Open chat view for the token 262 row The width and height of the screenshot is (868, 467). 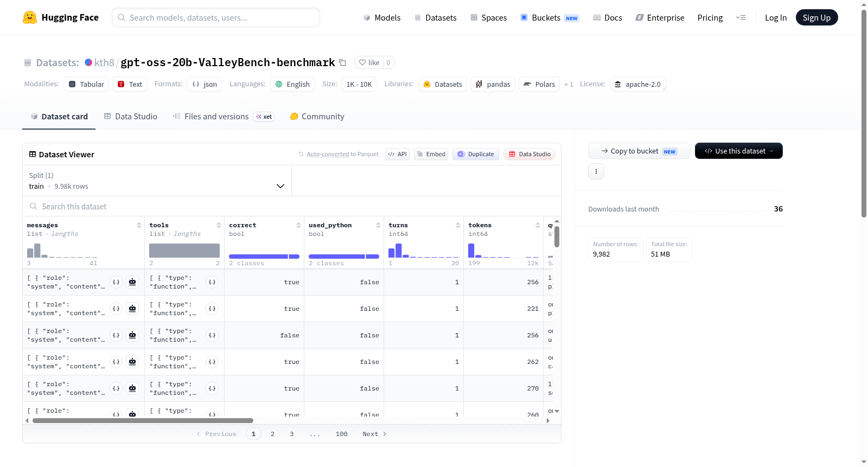(x=132, y=362)
